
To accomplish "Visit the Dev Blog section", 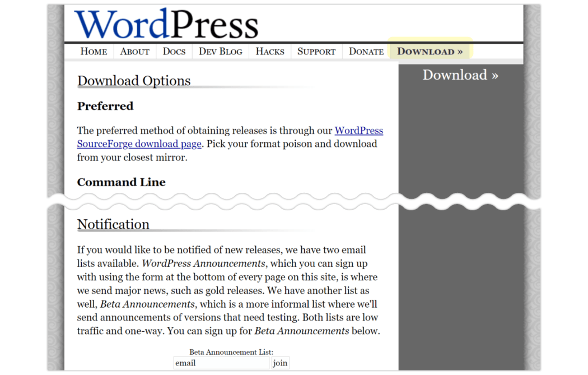I will tap(220, 52).
